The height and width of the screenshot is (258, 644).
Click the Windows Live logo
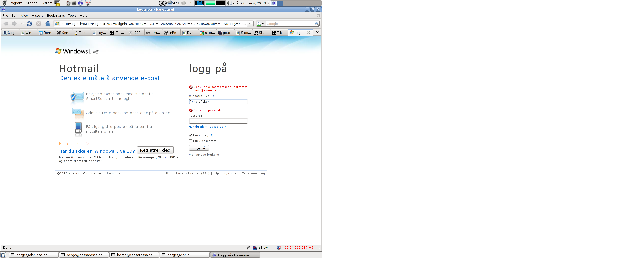[77, 51]
